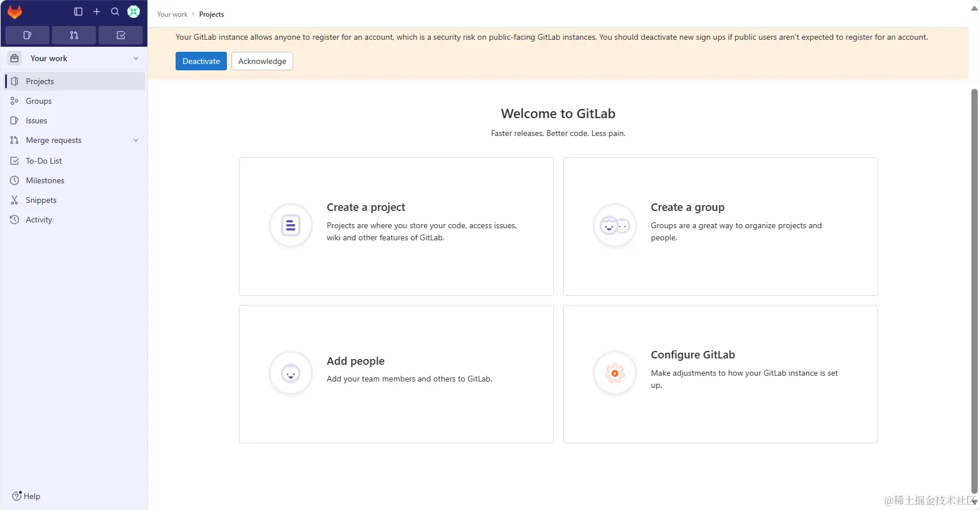Open the plus create-new menu
The width and height of the screenshot is (980, 510).
click(97, 12)
